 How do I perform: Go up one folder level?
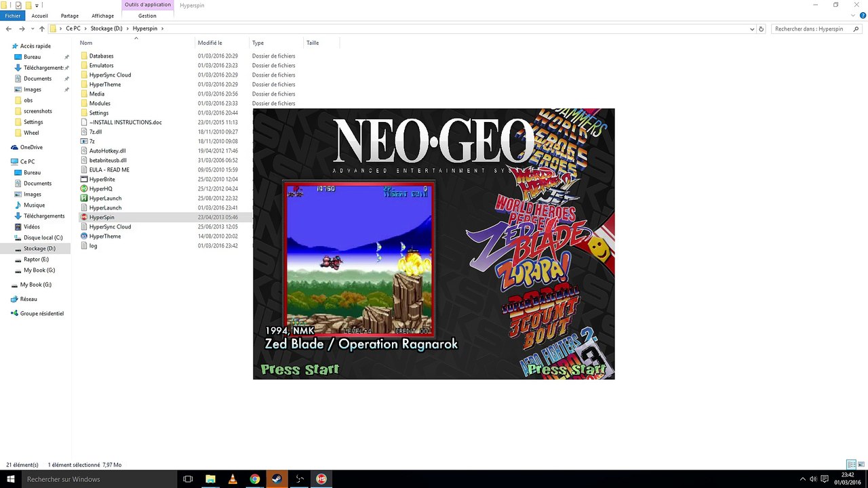pos(41,29)
